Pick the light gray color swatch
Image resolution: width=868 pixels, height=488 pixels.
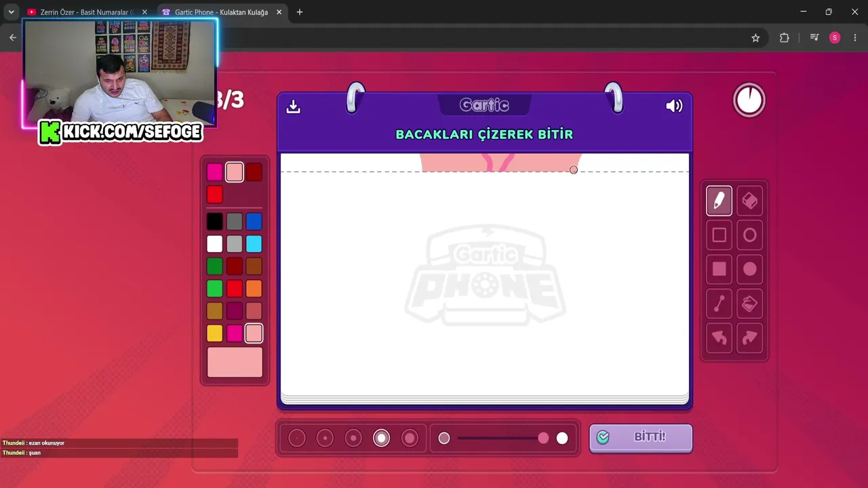(234, 243)
